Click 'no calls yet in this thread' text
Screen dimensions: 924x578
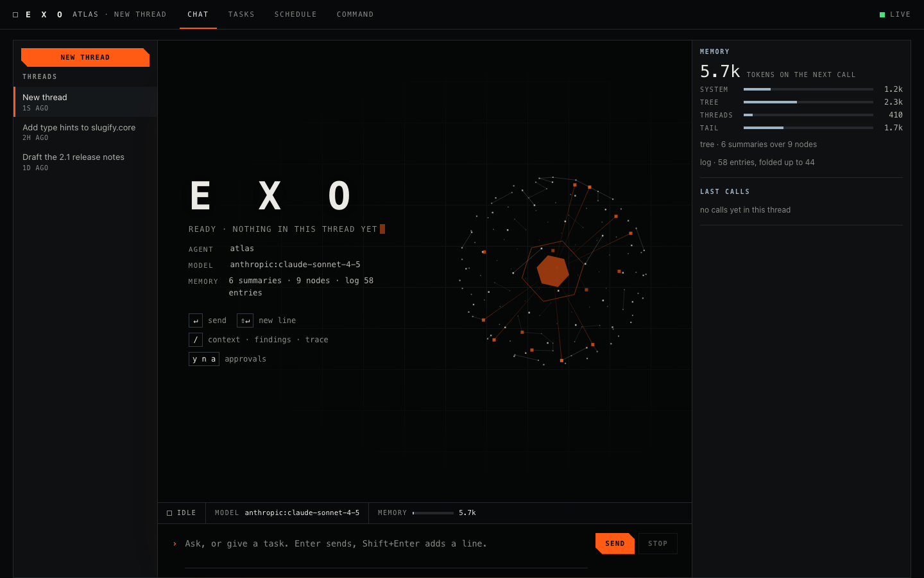point(745,210)
